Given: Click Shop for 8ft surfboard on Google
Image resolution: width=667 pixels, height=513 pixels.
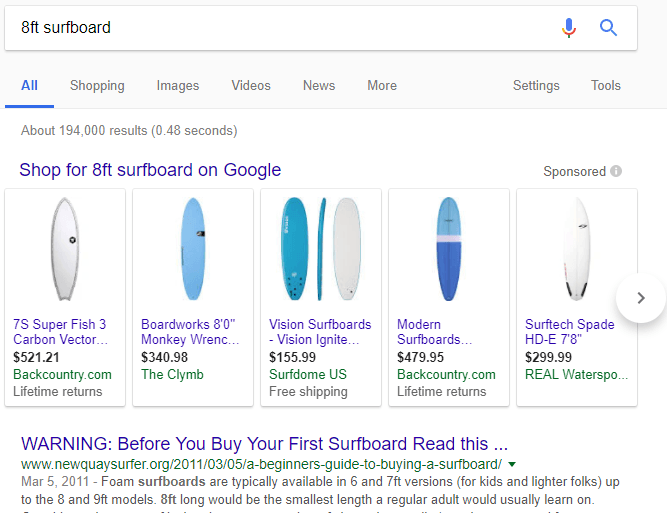Looking at the screenshot, I should tap(150, 170).
